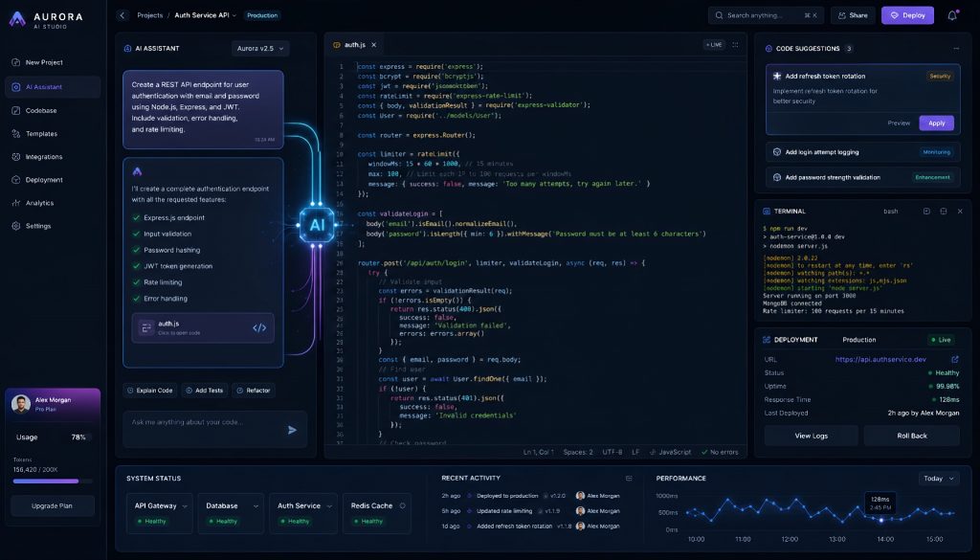Click the bash shell label in terminal
Image resolution: width=980 pixels, height=560 pixels.
pos(891,212)
